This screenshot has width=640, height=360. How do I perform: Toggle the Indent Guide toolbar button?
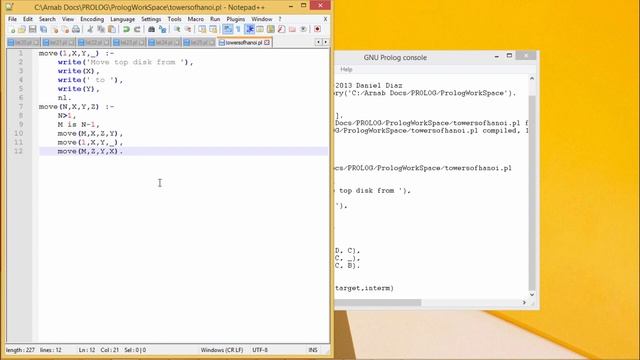click(249, 29)
